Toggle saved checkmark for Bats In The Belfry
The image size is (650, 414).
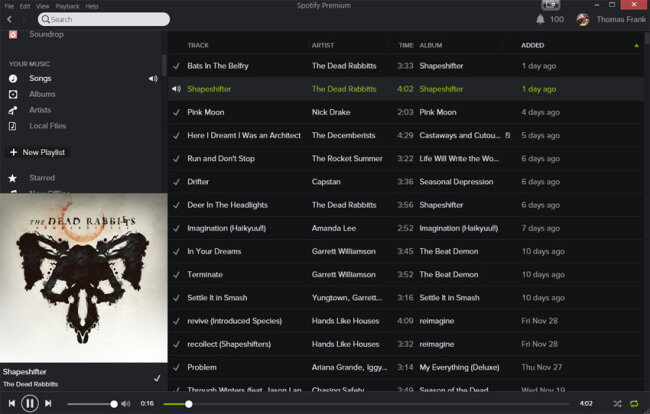coord(177,66)
